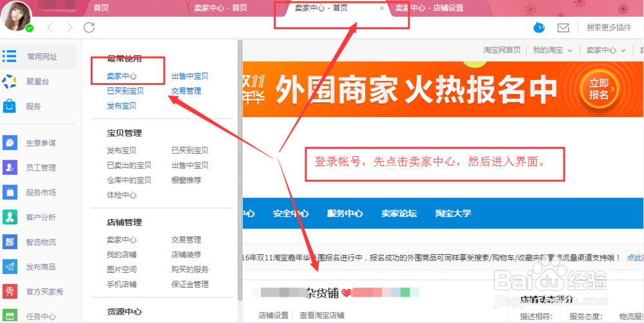
Task: Reload the page with the refresh icon
Action: tap(89, 28)
